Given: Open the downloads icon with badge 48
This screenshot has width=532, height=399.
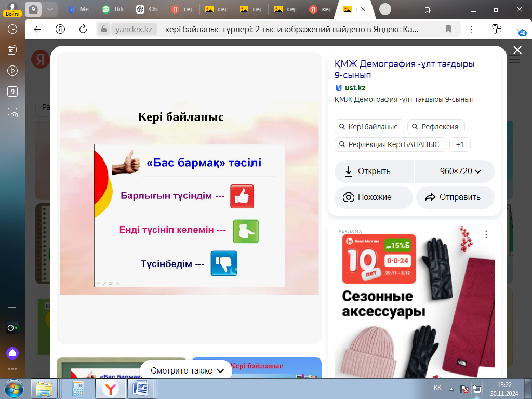Looking at the screenshot, I should 521,30.
